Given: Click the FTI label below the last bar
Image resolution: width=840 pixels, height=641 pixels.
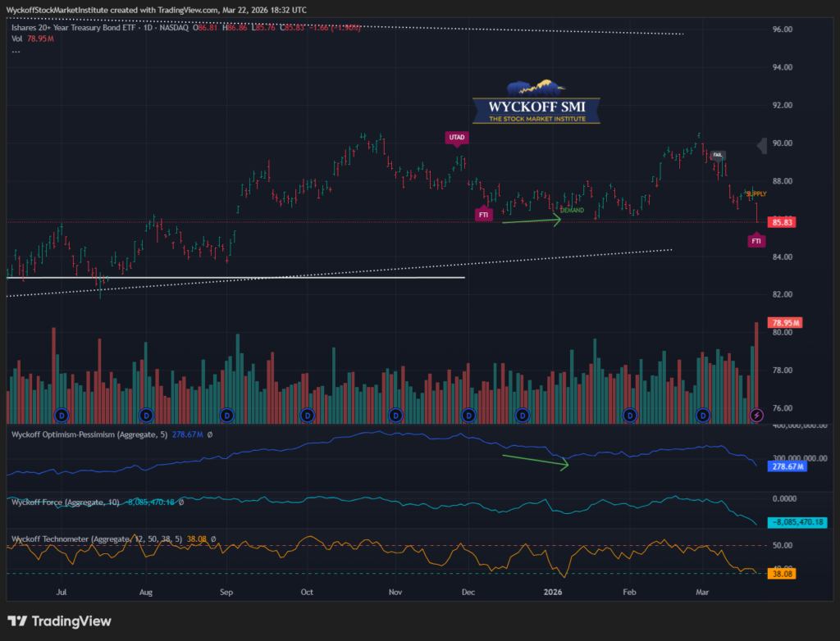Looking at the screenshot, I should (x=756, y=241).
